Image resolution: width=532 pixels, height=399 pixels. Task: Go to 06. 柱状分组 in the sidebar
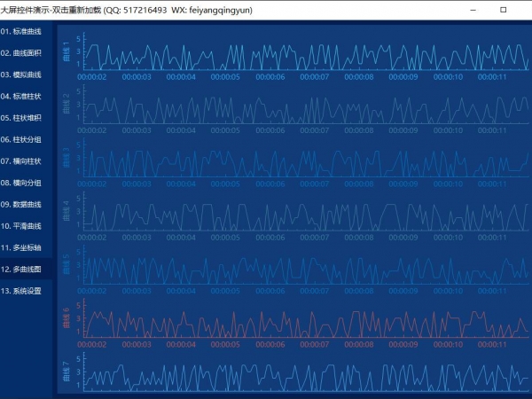(27, 139)
